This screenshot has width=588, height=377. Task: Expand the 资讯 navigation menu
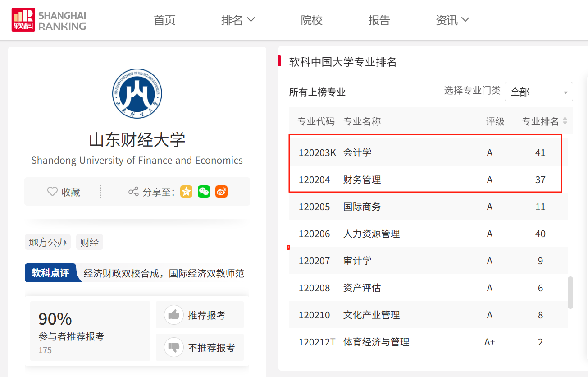[452, 20]
